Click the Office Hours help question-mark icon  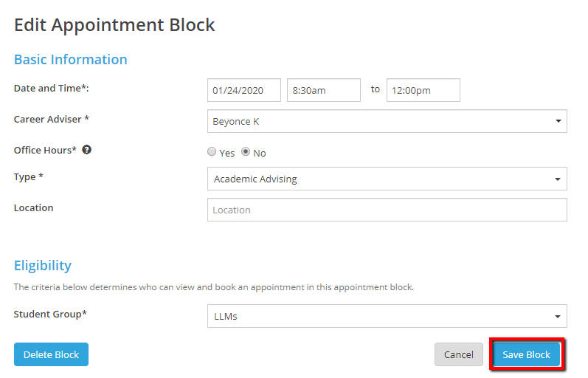coord(87,150)
